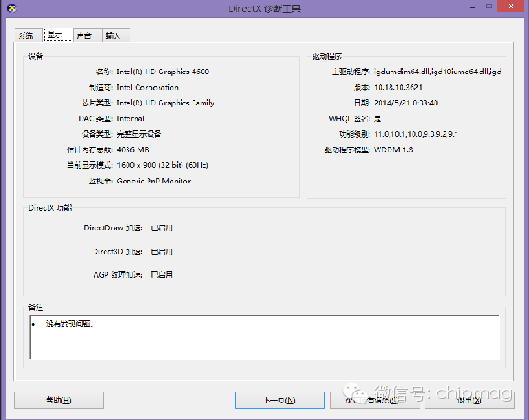
Task: Click display mode "1600 x 900 (32 bit) (60Hz)"
Action: (162, 165)
